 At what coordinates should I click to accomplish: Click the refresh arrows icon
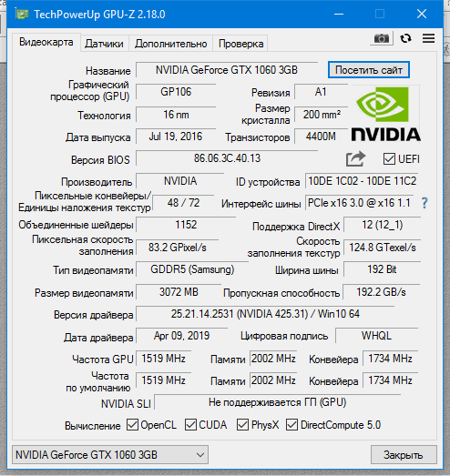coord(405,38)
